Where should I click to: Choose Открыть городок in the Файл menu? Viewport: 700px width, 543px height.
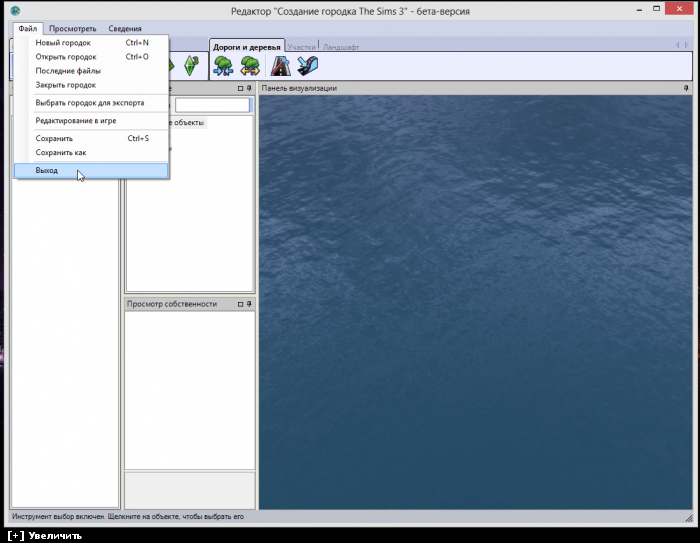pyautogui.click(x=66, y=57)
